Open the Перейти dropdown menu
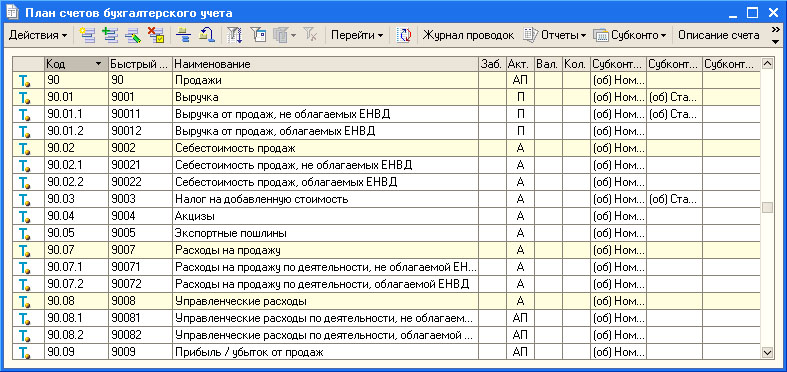This screenshot has width=787, height=372. click(x=357, y=35)
